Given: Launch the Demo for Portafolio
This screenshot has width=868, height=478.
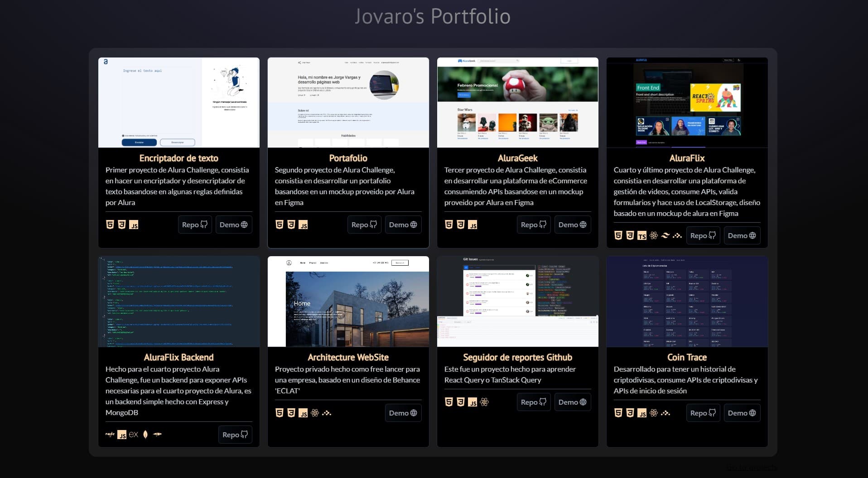Looking at the screenshot, I should [403, 225].
